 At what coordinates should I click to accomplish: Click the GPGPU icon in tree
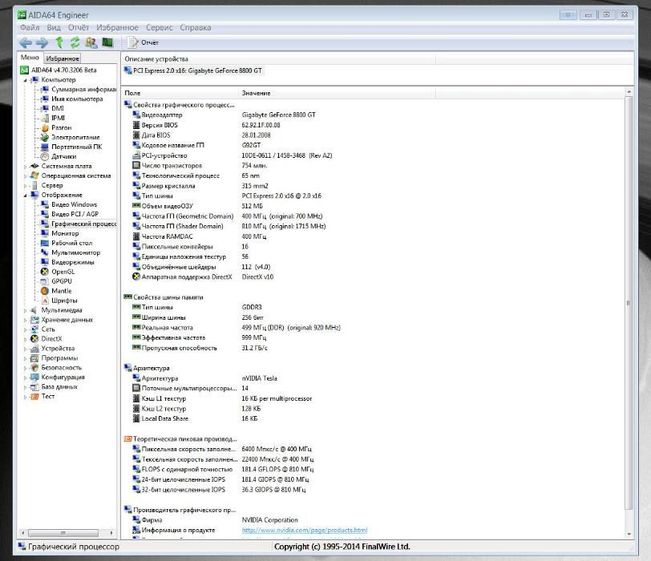[x=45, y=281]
